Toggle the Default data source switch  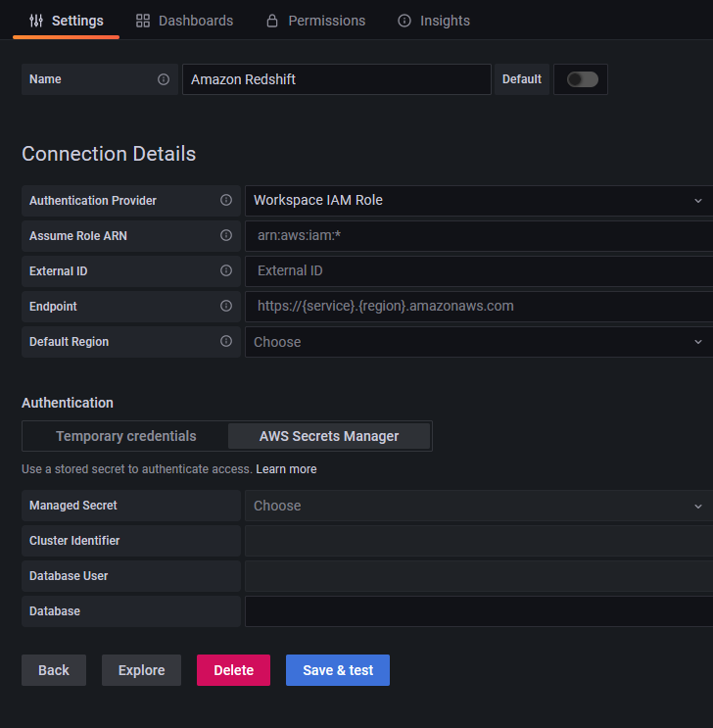click(x=582, y=79)
